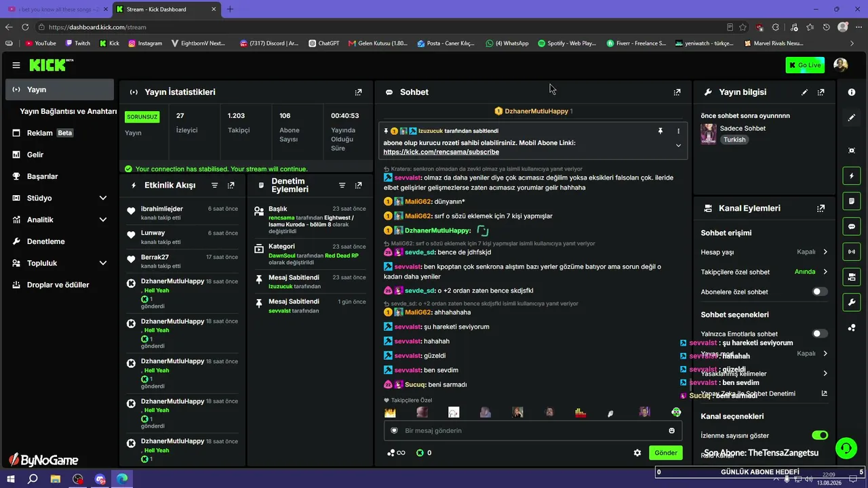Click the green headset support button
Viewport: 868px width, 488px height.
(x=846, y=448)
